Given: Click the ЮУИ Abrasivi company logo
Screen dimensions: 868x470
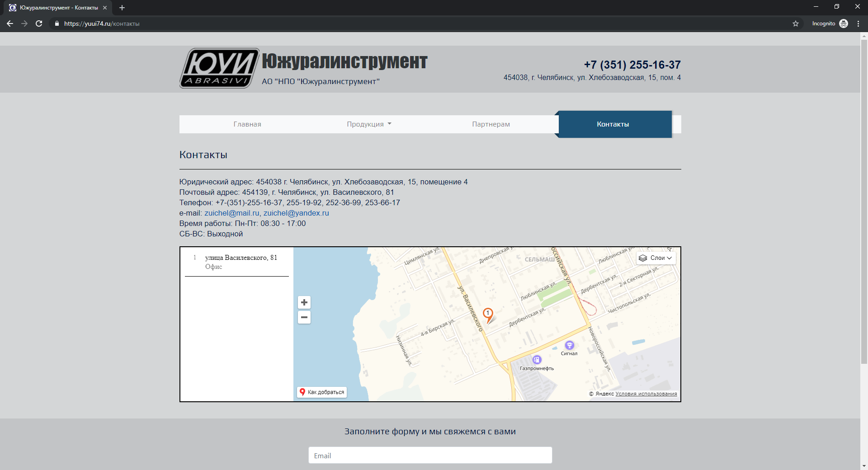Looking at the screenshot, I should [220, 68].
